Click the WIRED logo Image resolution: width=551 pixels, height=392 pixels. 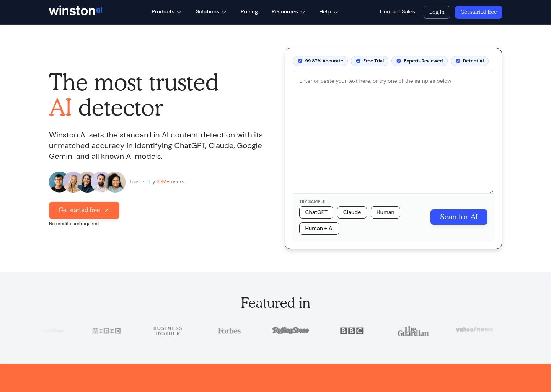click(x=106, y=331)
